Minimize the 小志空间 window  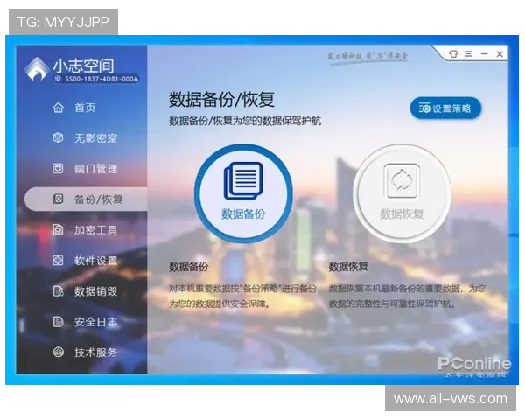(x=484, y=54)
